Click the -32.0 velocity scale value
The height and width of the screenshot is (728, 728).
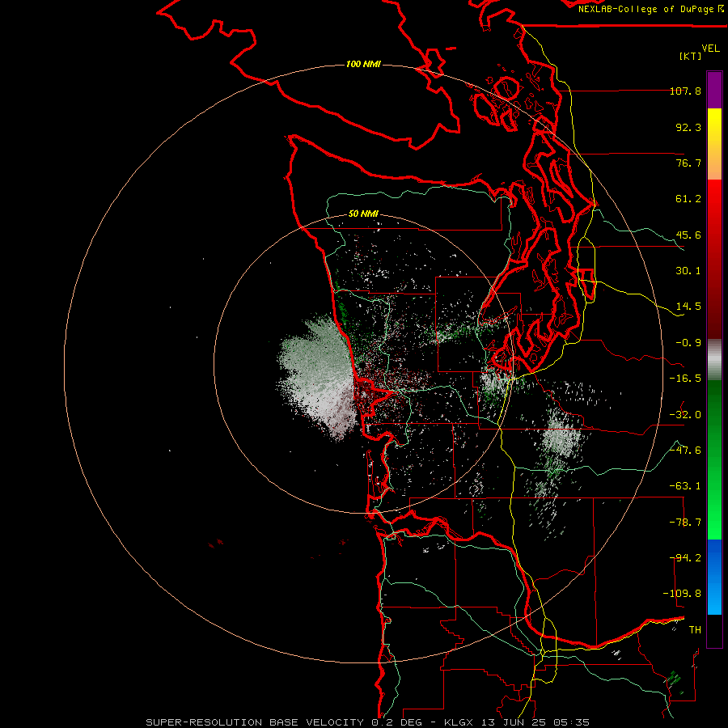tap(685, 415)
